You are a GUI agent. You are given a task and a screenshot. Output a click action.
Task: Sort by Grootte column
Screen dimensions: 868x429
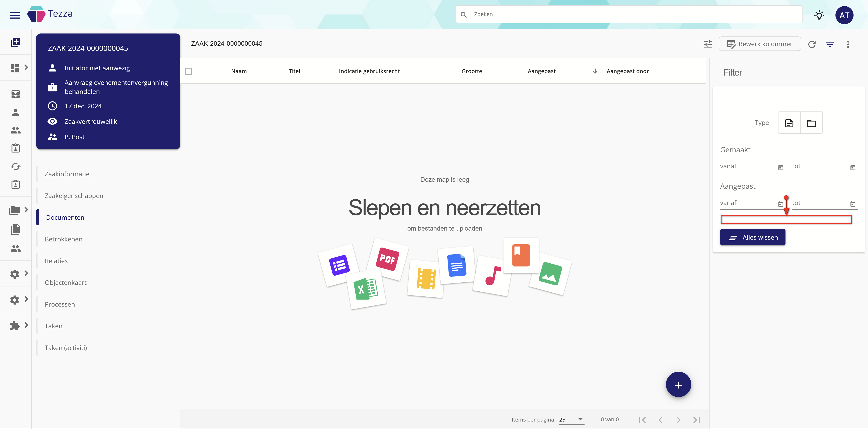472,71
